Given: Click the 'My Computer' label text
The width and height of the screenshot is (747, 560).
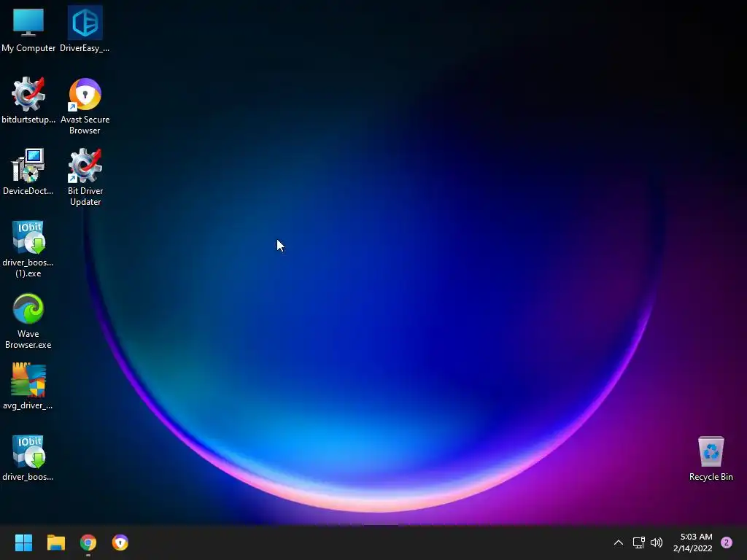Looking at the screenshot, I should point(28,48).
